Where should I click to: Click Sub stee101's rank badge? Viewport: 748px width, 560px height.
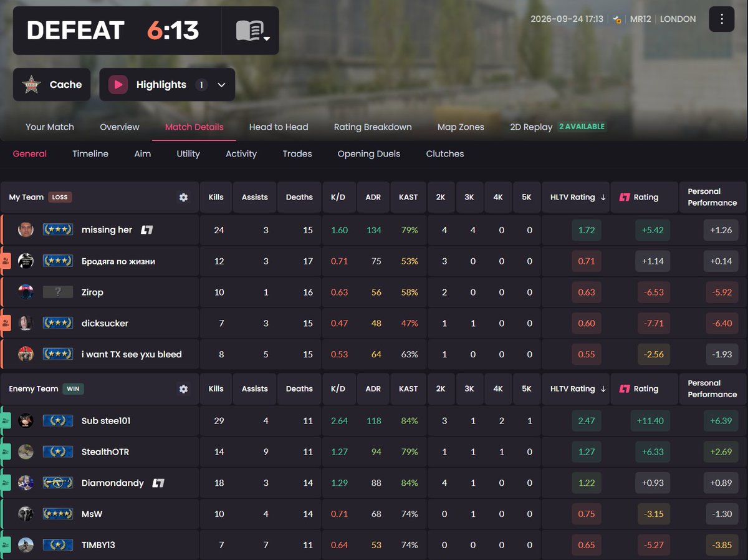point(58,421)
